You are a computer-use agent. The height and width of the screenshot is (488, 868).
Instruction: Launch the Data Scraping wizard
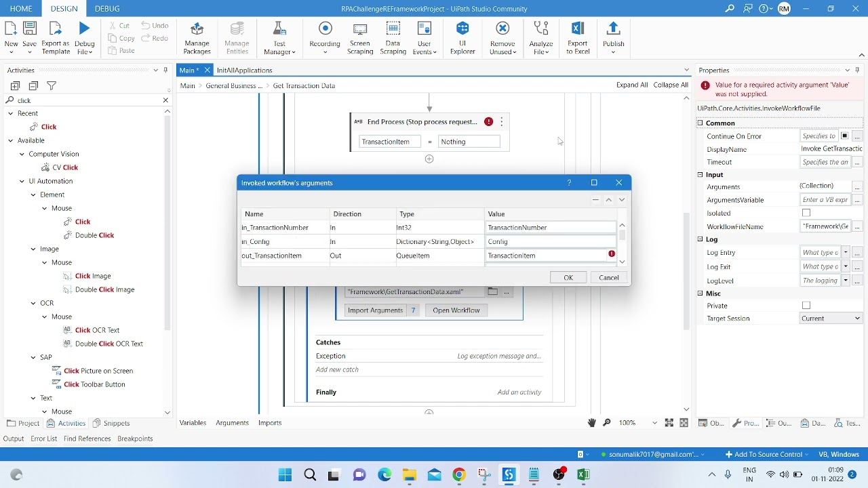[x=393, y=37]
